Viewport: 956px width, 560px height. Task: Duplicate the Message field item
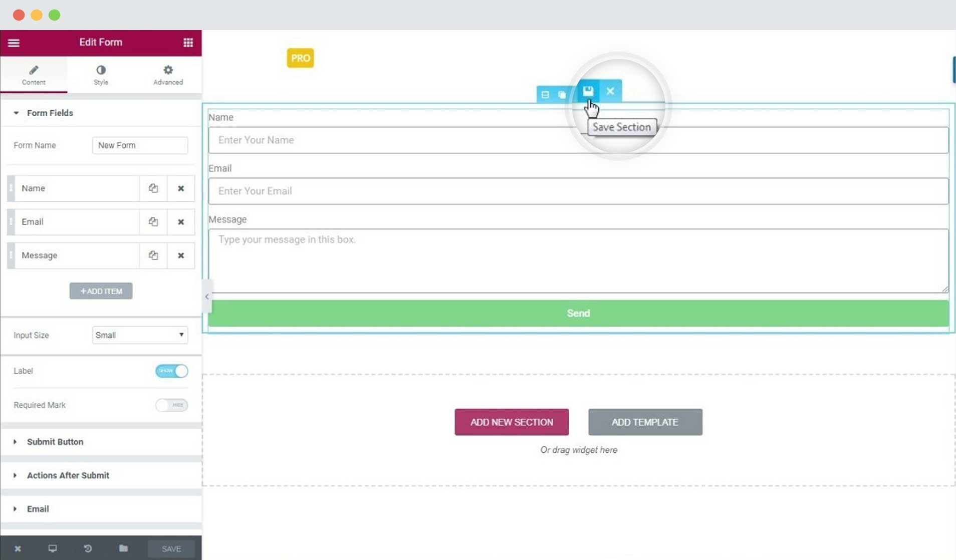point(153,255)
